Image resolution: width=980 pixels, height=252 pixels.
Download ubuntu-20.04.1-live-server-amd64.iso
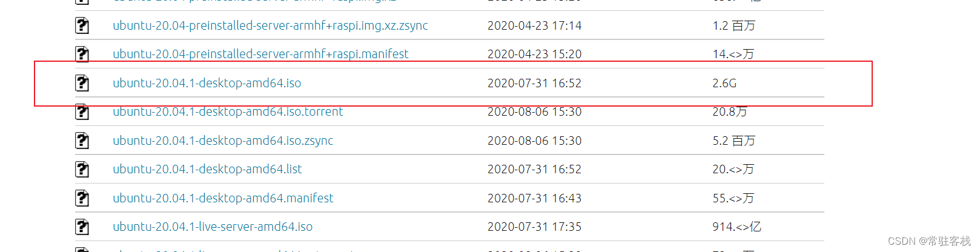[x=213, y=227]
